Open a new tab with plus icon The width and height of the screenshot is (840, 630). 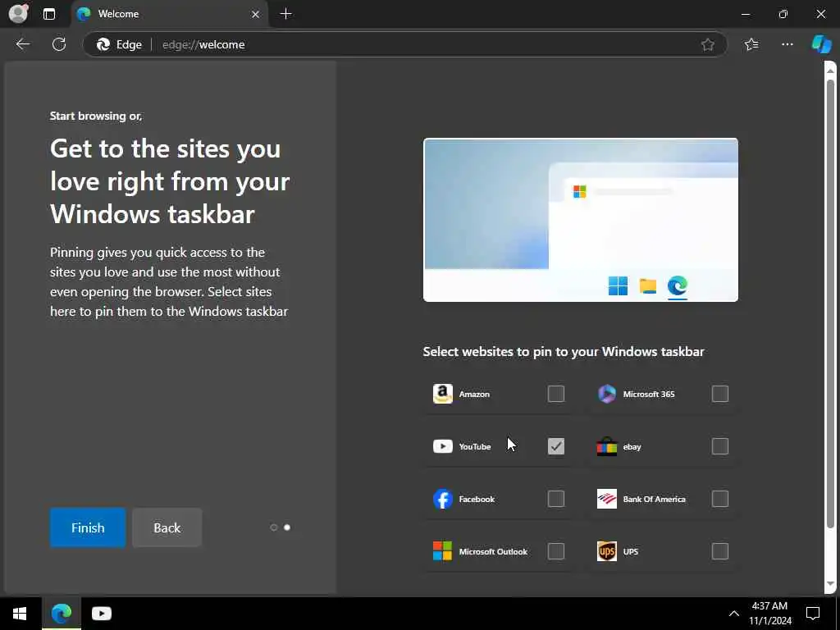coord(286,14)
